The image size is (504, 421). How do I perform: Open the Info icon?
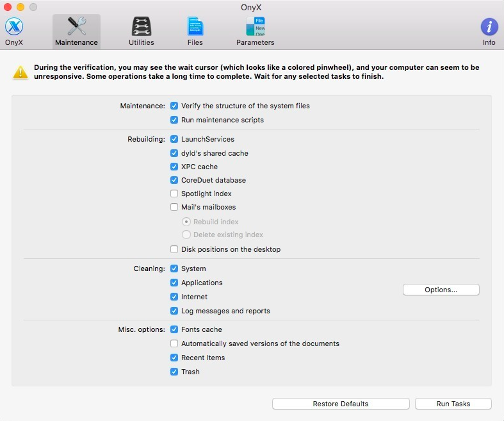[x=489, y=26]
